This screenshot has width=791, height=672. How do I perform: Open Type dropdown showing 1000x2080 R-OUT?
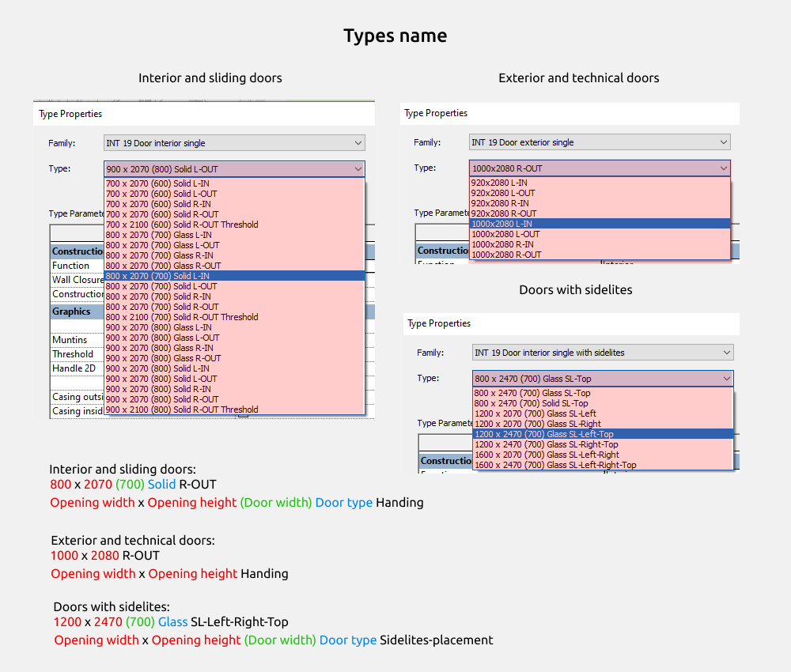600,168
